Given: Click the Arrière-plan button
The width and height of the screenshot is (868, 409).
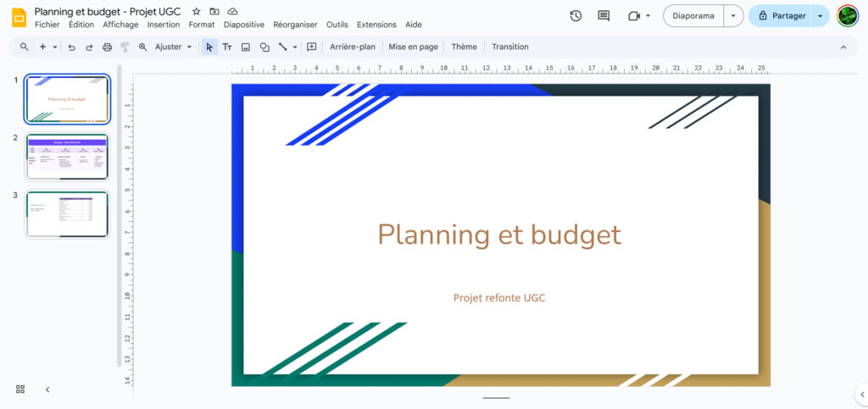Looking at the screenshot, I should 353,47.
